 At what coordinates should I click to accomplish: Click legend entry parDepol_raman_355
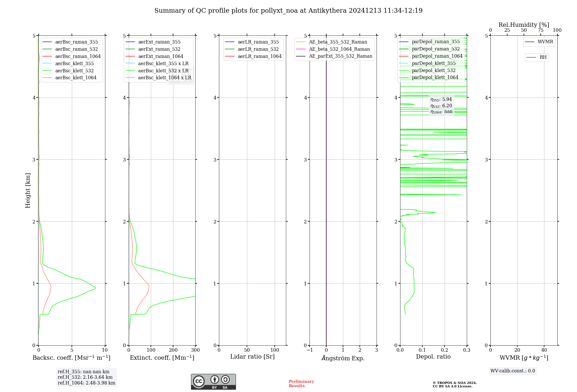430,42
